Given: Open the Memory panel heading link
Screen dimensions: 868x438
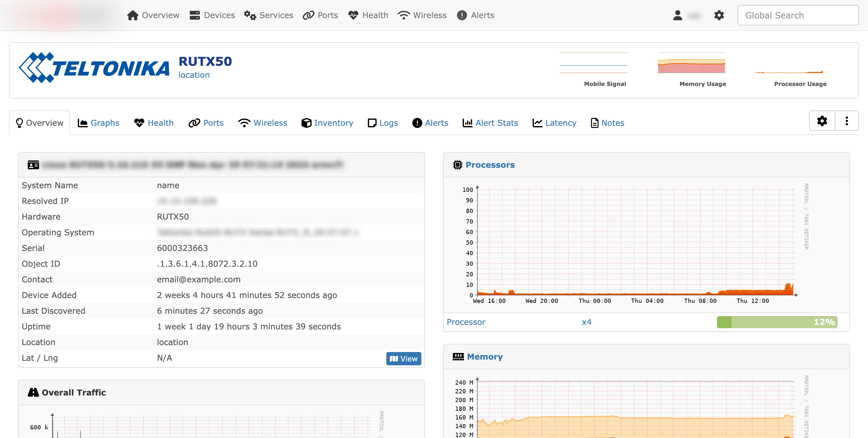Looking at the screenshot, I should 485,357.
